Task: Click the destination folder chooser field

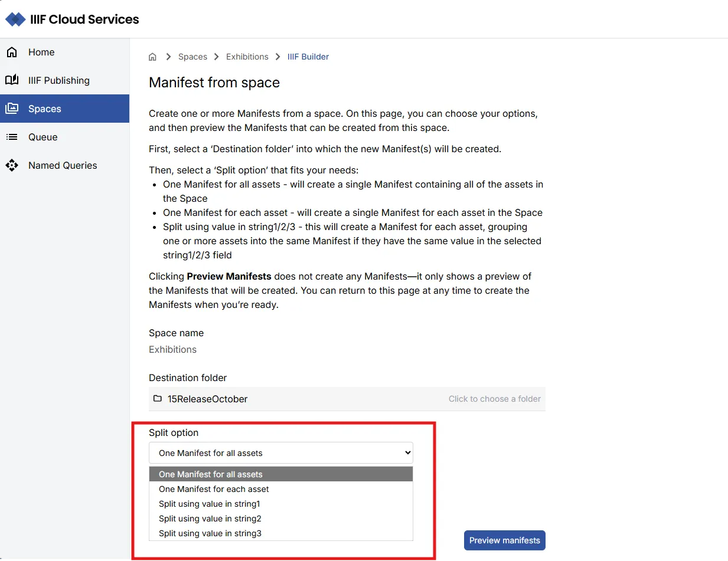Action: point(347,399)
